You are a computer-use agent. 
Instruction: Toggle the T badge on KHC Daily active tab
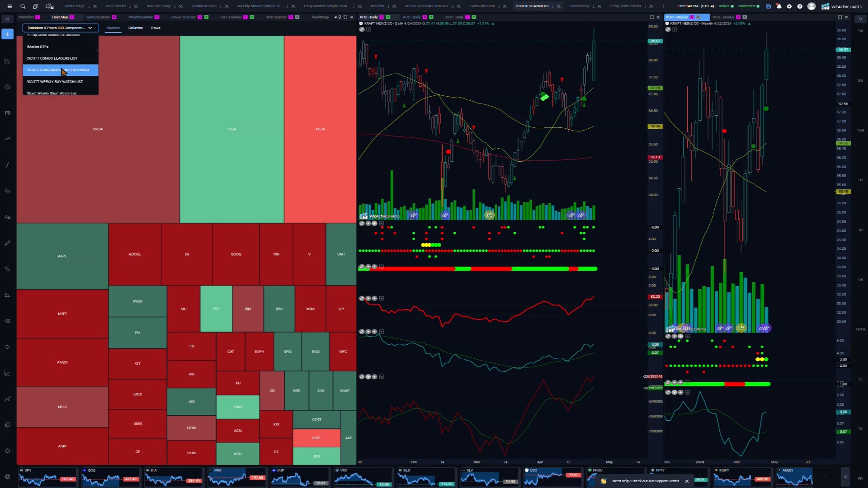click(x=388, y=17)
